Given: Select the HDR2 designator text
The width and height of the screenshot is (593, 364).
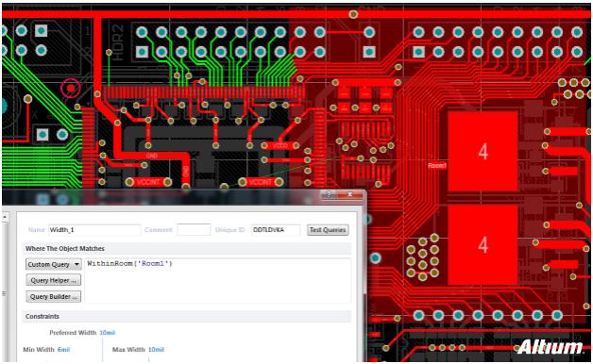Looking at the screenshot, I should pos(118,42).
